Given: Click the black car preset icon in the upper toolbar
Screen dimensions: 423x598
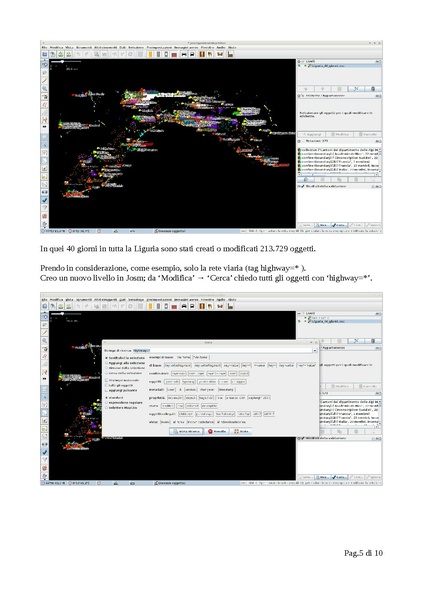Looking at the screenshot, I should [184, 55].
